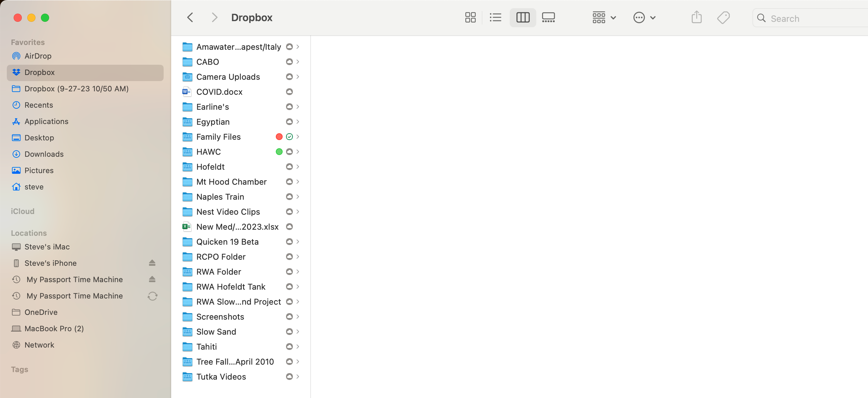Open Applications in the sidebar
868x398 pixels.
(85, 121)
